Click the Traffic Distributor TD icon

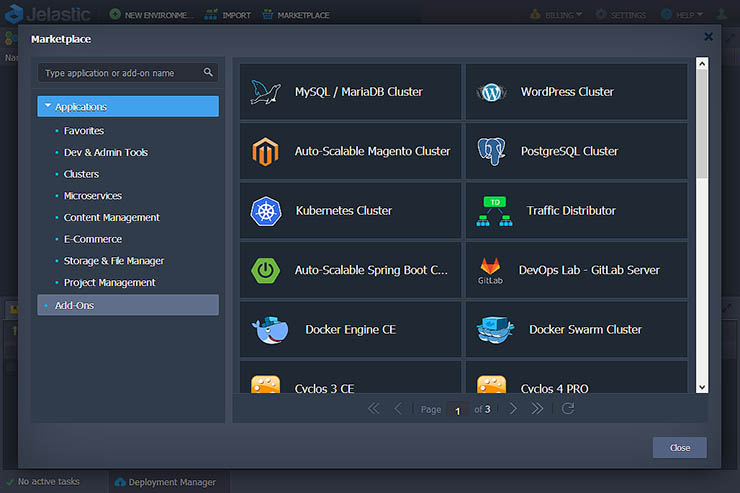[493, 211]
